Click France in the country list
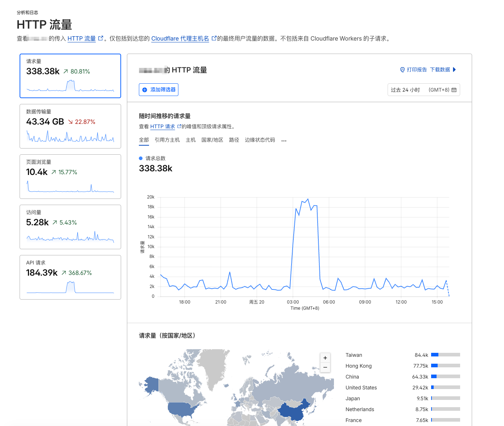The width and height of the screenshot is (504, 426). [x=354, y=420]
